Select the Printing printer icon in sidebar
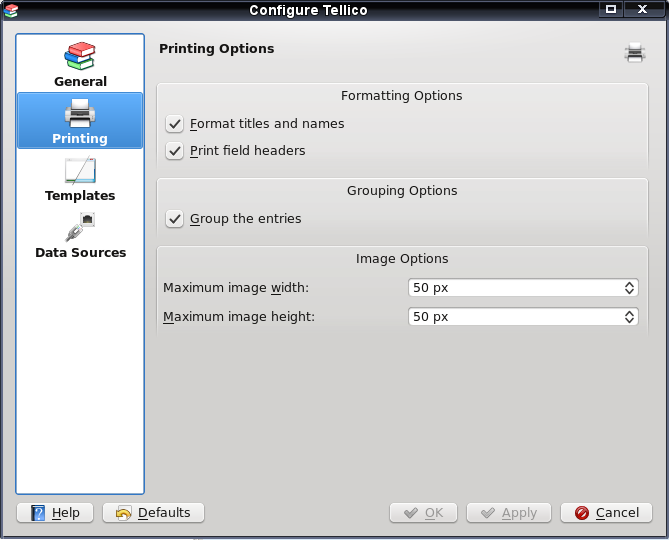This screenshot has width=669, height=540. tap(80, 113)
